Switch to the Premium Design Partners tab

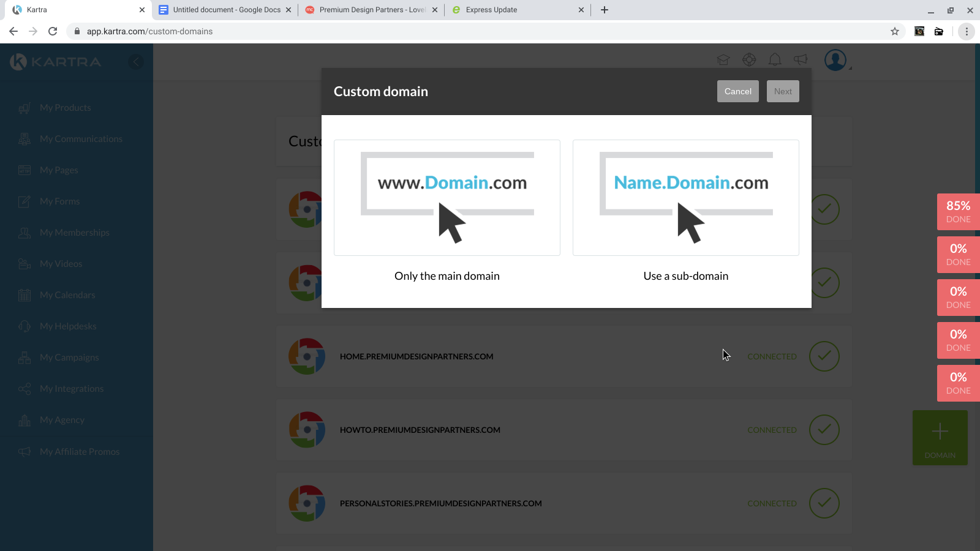tap(372, 10)
